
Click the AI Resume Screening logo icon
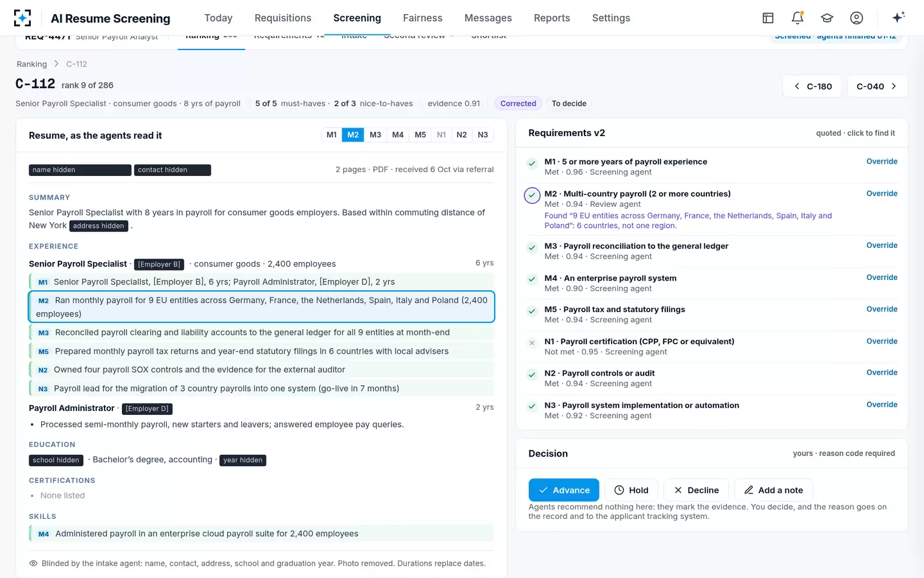[22, 18]
